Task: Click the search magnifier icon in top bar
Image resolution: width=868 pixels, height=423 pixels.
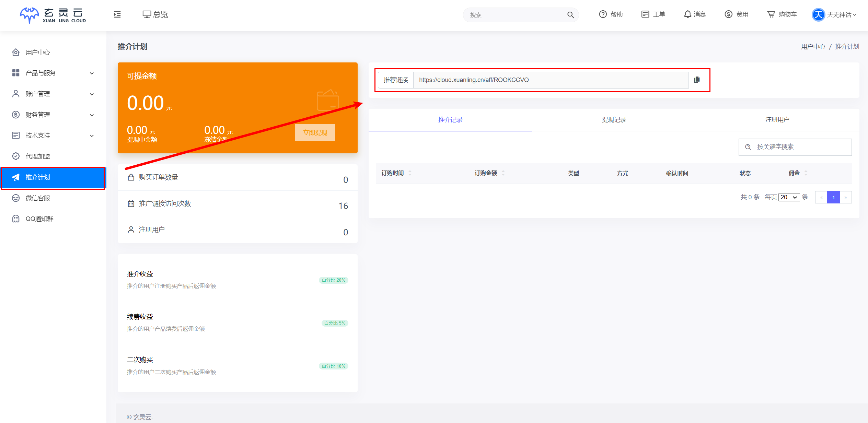Action: [x=570, y=15]
